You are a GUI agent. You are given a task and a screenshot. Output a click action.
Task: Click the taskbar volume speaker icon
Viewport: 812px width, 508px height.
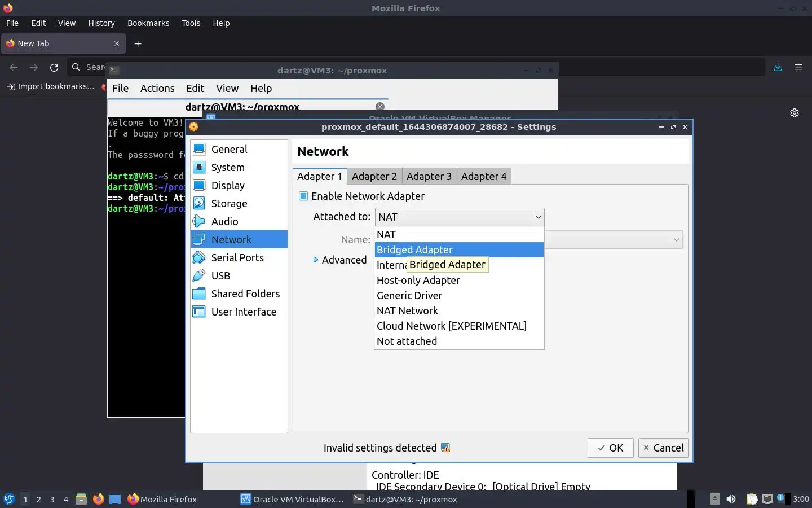pyautogui.click(x=731, y=499)
